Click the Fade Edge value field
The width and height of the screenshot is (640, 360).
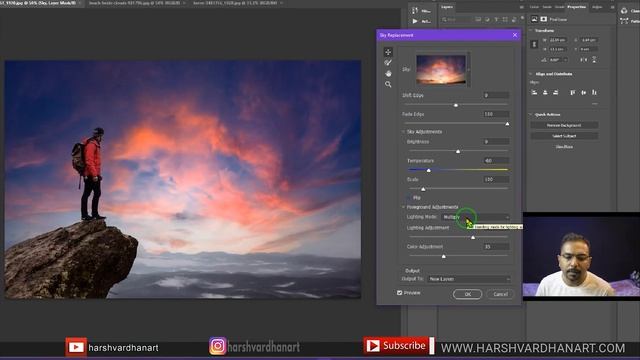[x=496, y=114]
